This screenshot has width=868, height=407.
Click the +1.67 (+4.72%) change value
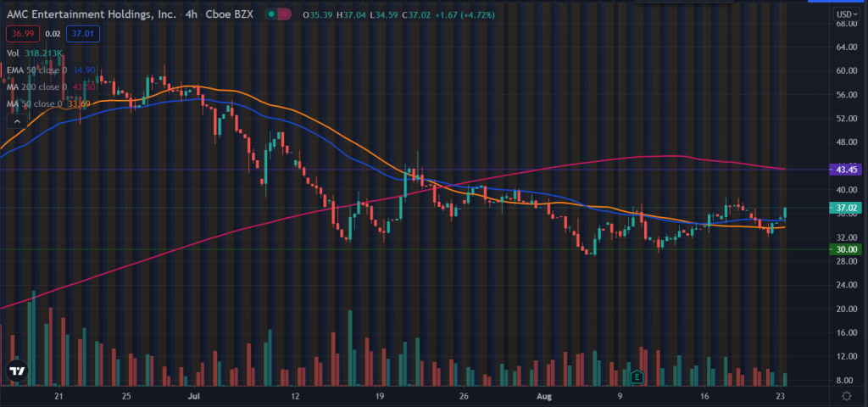point(465,14)
